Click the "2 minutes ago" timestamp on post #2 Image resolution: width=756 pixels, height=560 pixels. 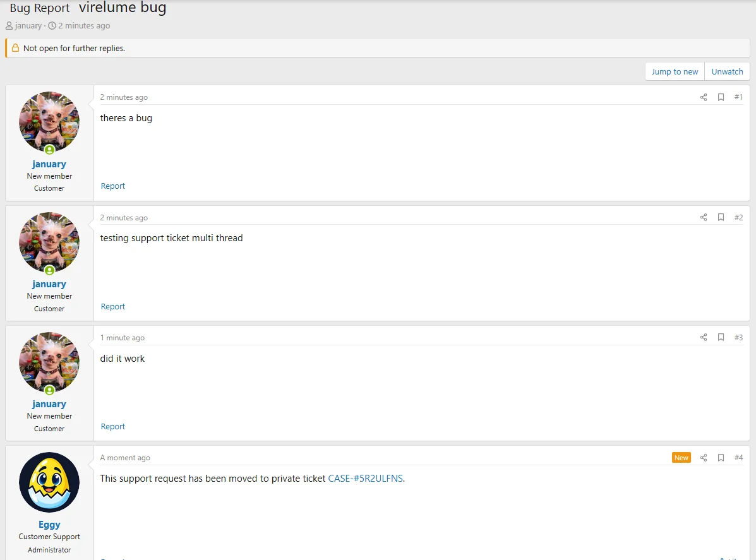click(x=124, y=218)
